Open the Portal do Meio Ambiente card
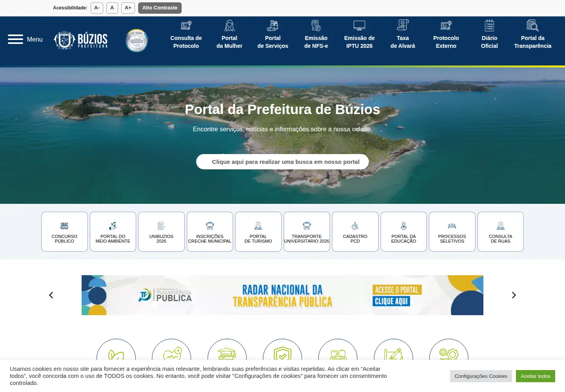 pos(113,232)
